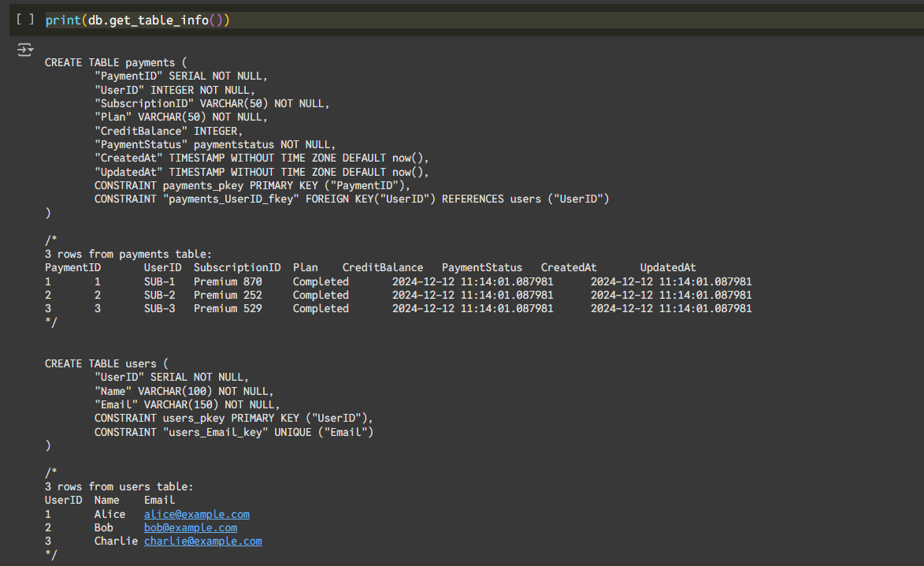Select the '"PaymentID" SERIAL NOT NULL,' line
This screenshot has height=566, width=924.
[x=181, y=76]
